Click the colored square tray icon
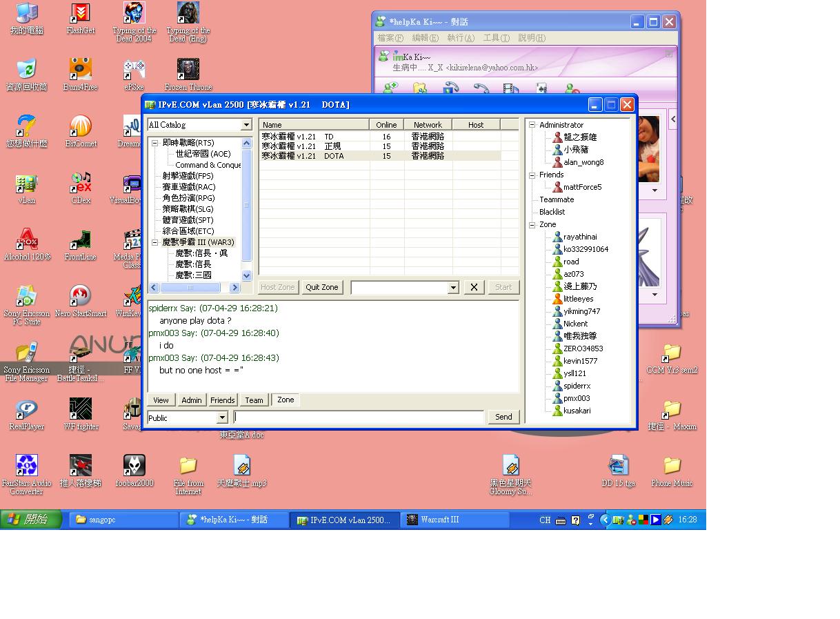Viewport: 840px width, 619px height. click(643, 519)
